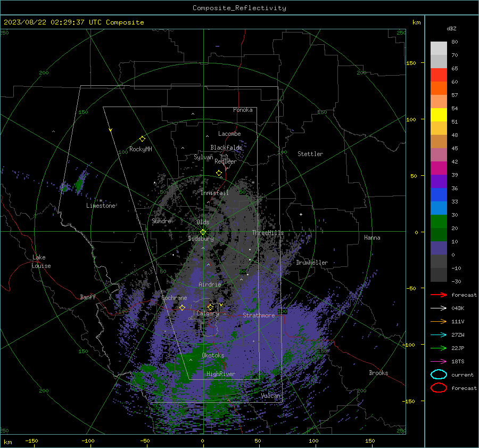Screen dimensions: 479x448
Task: Click the red forecast arrow legend icon
Action: [x=439, y=295]
